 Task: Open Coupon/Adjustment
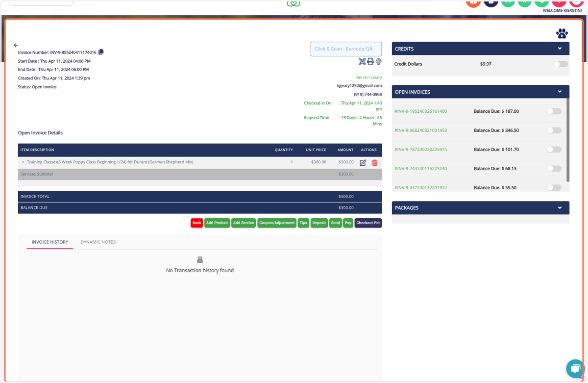tap(277, 223)
